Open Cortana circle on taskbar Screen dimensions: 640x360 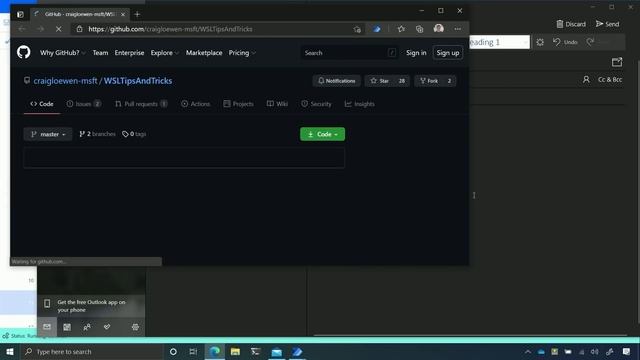pos(173,351)
